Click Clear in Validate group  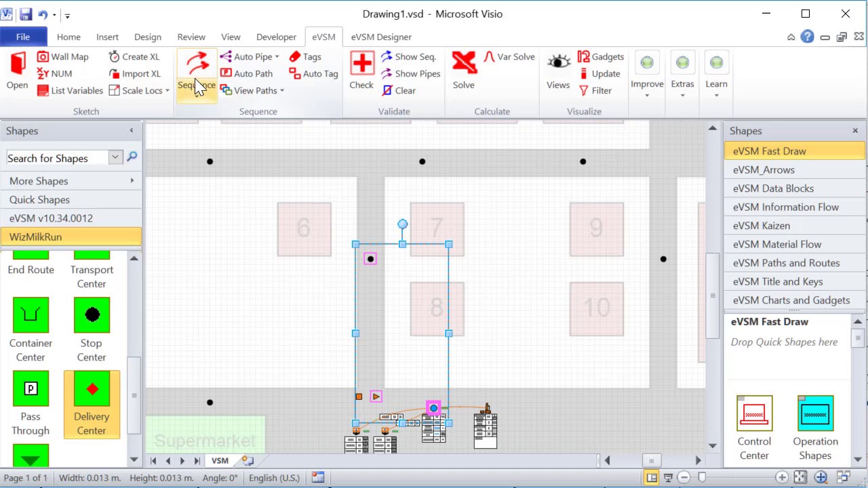(399, 91)
